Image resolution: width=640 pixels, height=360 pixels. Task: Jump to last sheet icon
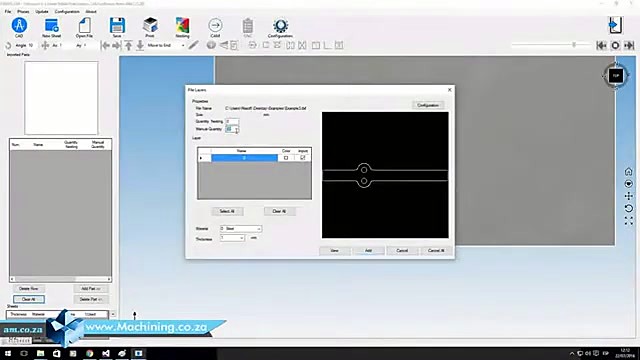629,45
